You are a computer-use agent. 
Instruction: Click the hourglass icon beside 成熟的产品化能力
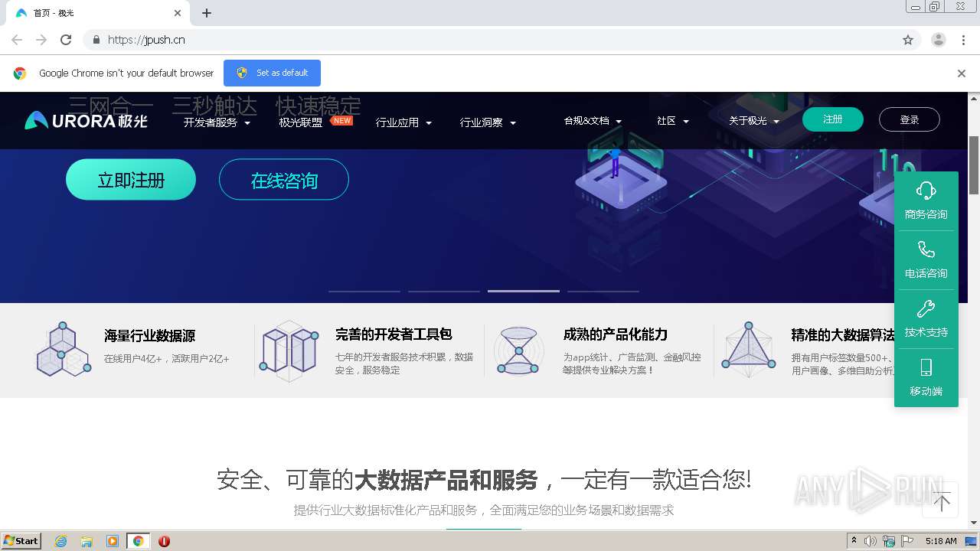click(518, 351)
